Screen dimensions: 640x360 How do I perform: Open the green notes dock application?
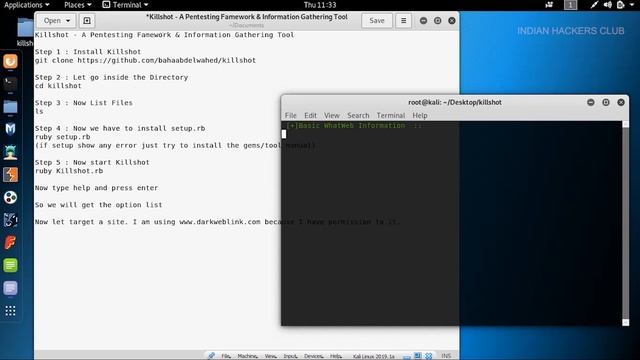(10, 265)
